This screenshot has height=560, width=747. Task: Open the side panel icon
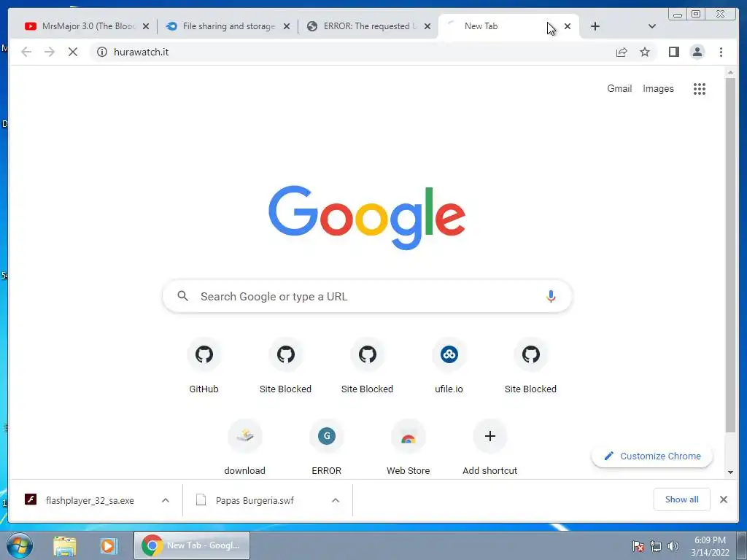tap(673, 52)
